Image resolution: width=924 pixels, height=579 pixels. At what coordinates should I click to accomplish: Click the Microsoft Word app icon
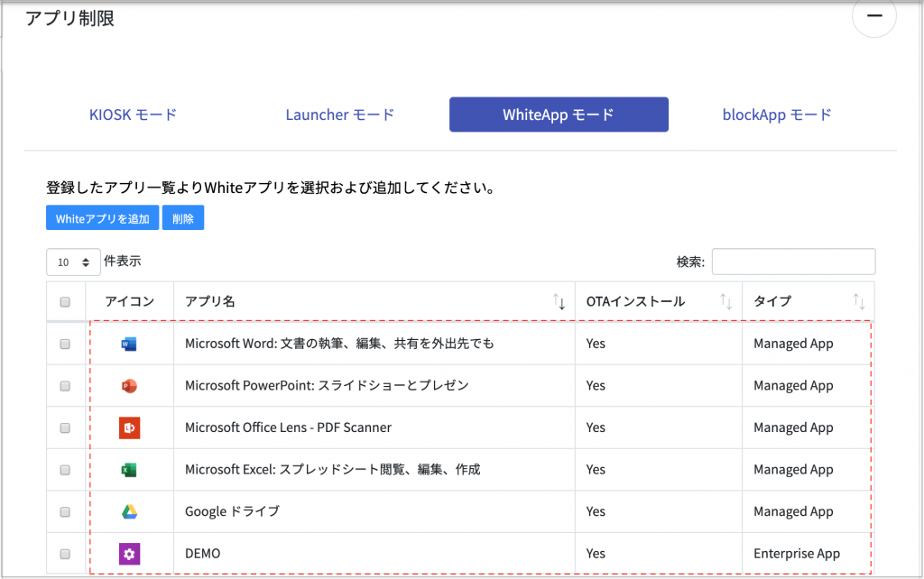coord(129,344)
